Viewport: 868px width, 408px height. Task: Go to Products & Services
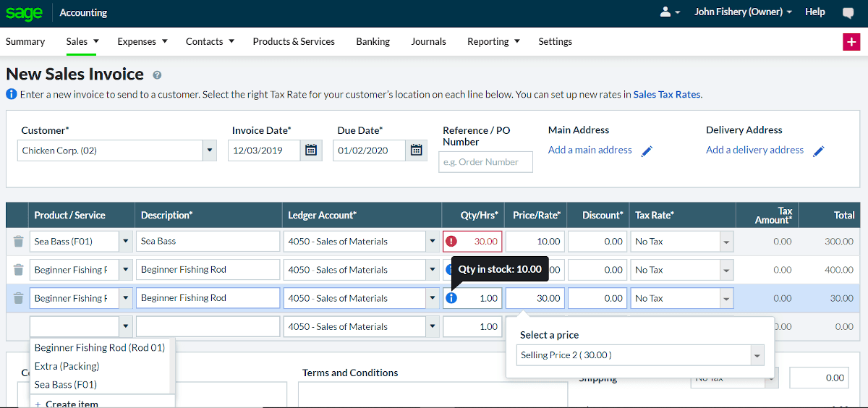click(294, 42)
